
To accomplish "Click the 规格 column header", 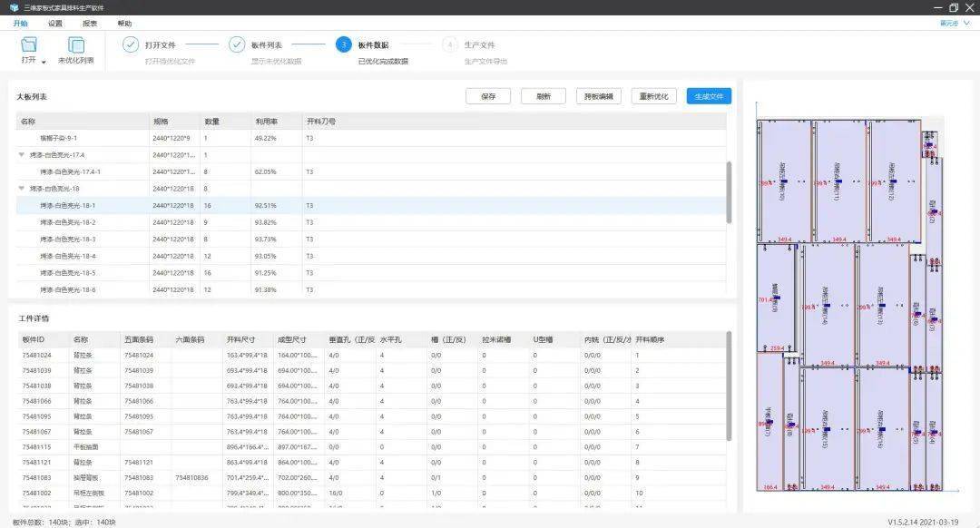I will [x=174, y=122].
